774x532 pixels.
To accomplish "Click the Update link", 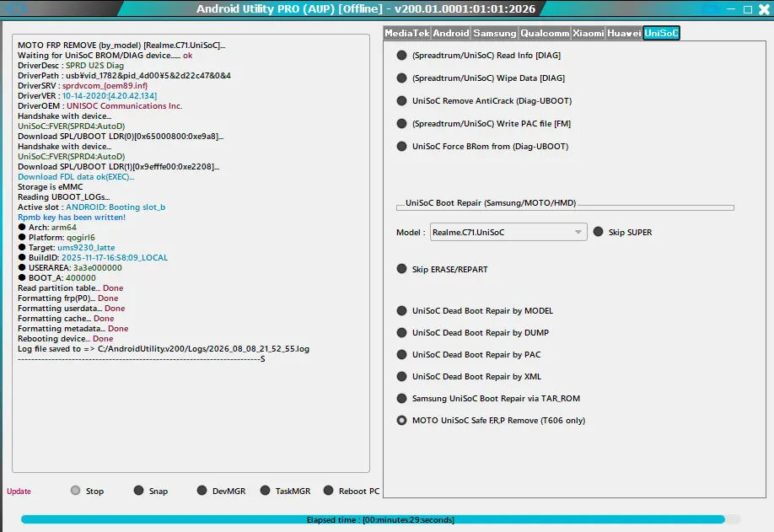I will pyautogui.click(x=19, y=491).
